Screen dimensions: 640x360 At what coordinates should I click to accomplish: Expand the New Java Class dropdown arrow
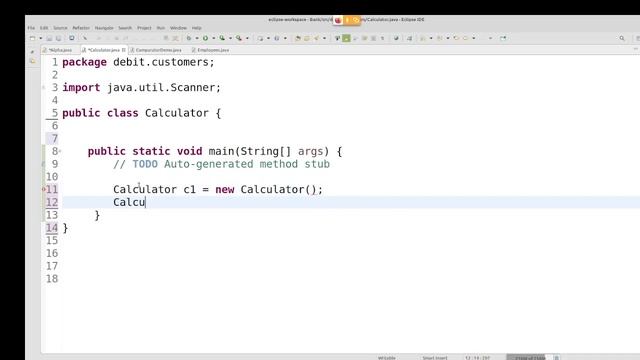click(x=285, y=38)
